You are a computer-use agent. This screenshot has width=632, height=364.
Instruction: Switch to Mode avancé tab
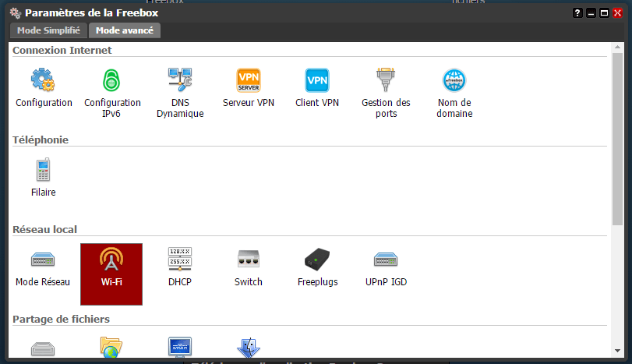(125, 30)
